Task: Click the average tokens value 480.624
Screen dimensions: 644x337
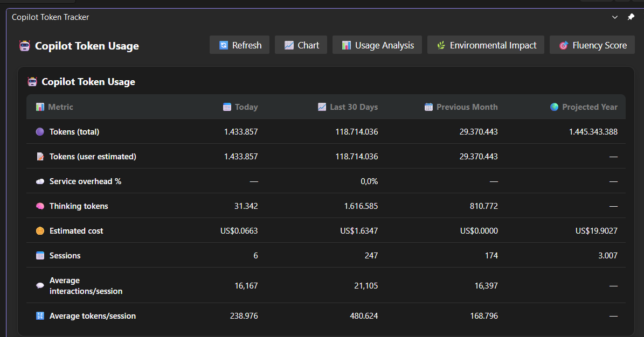Action: 364,316
